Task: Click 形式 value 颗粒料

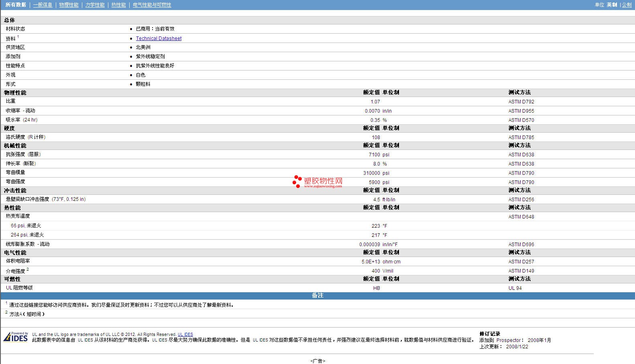Action: 143,84
